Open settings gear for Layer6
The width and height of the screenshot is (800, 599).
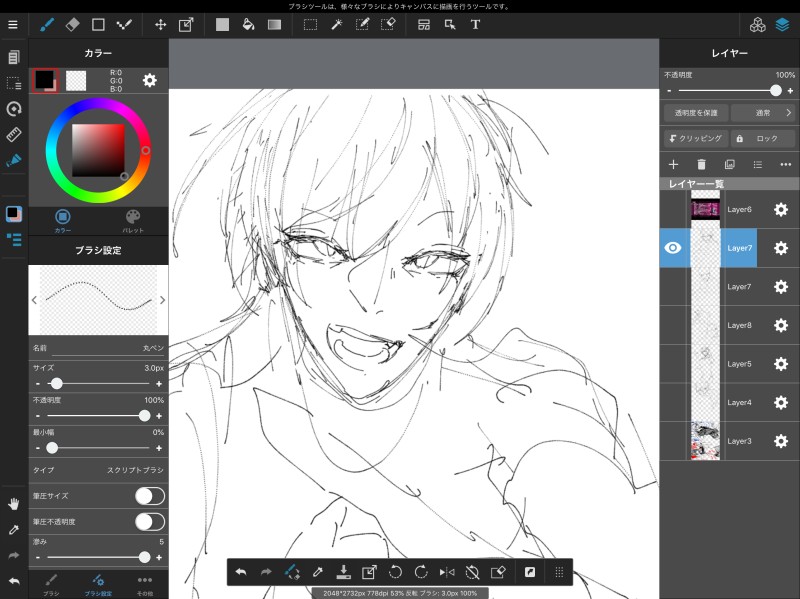click(x=781, y=209)
